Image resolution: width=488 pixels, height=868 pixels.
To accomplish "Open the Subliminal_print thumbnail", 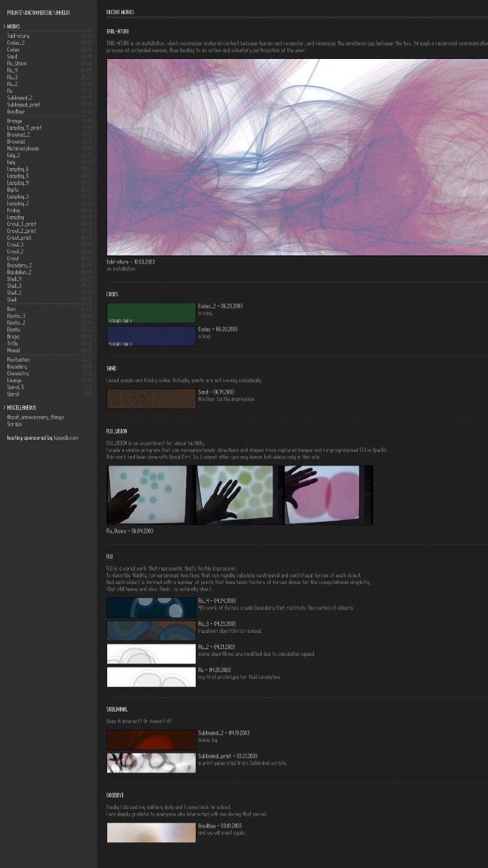I will [151, 763].
